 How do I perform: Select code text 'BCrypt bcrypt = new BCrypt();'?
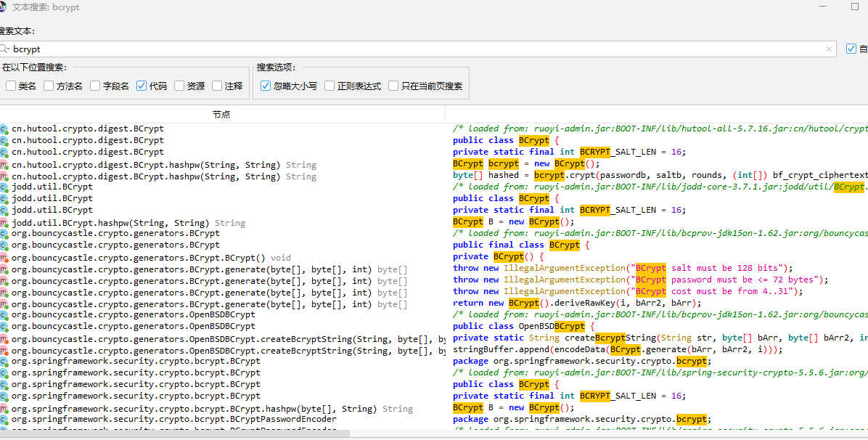coord(526,164)
